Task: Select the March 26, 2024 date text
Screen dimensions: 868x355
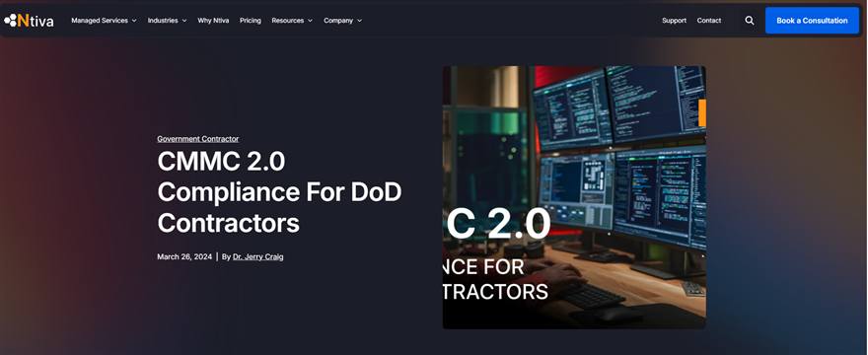Action: point(184,256)
